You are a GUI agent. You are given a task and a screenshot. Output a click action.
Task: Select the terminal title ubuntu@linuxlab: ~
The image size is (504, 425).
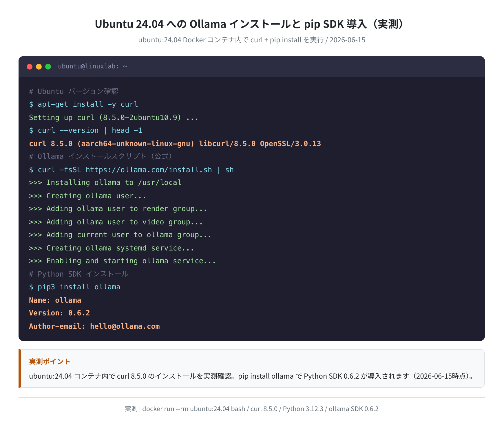tap(93, 66)
